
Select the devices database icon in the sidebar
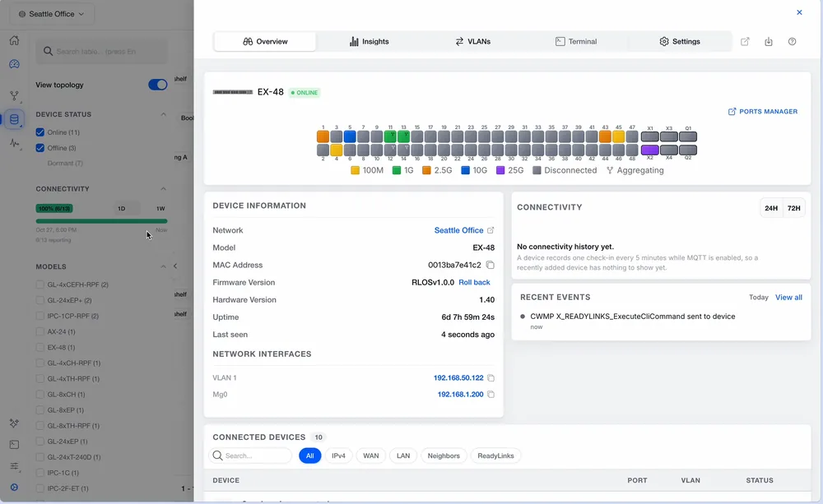pos(14,119)
